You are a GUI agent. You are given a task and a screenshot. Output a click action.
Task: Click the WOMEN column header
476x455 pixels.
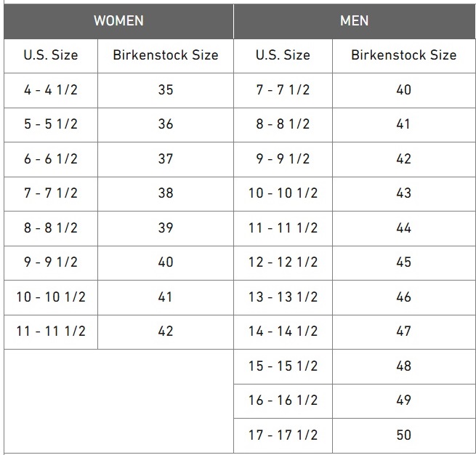point(118,20)
